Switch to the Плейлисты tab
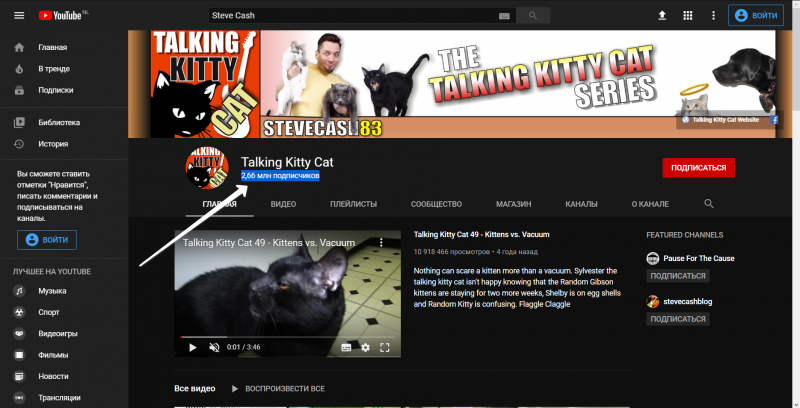Screen dimensions: 800x408 [353, 204]
